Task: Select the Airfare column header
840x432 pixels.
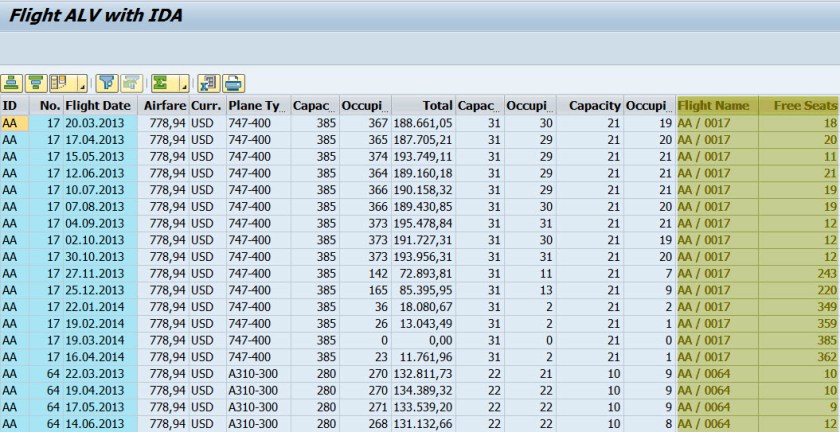Action: (163, 106)
